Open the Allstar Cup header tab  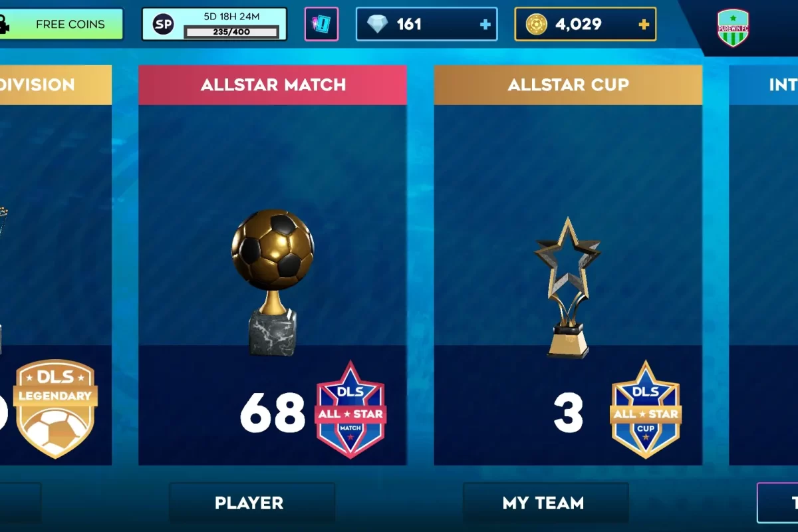pyautogui.click(x=568, y=85)
